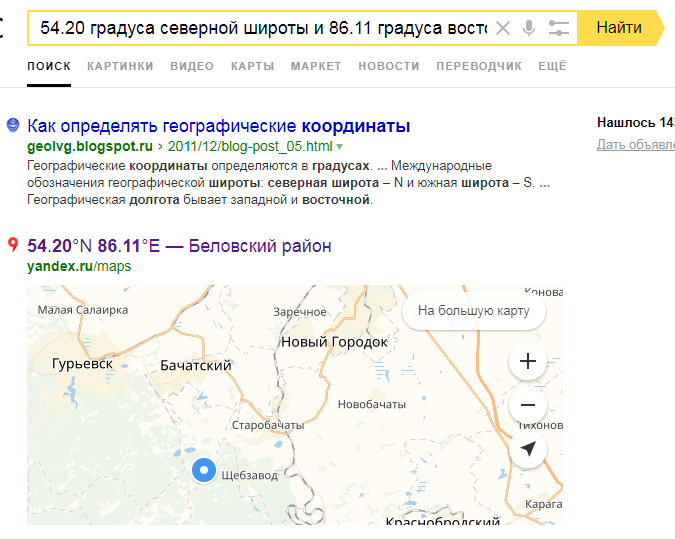This screenshot has height=539, width=675.
Task: Switch to the Переводчик tab
Action: [x=479, y=66]
